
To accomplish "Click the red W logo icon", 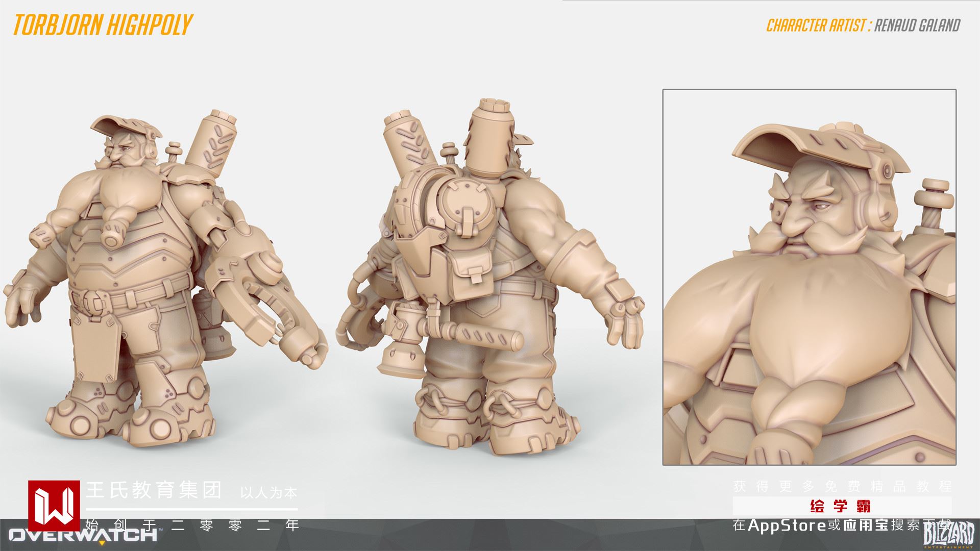I will tap(54, 505).
